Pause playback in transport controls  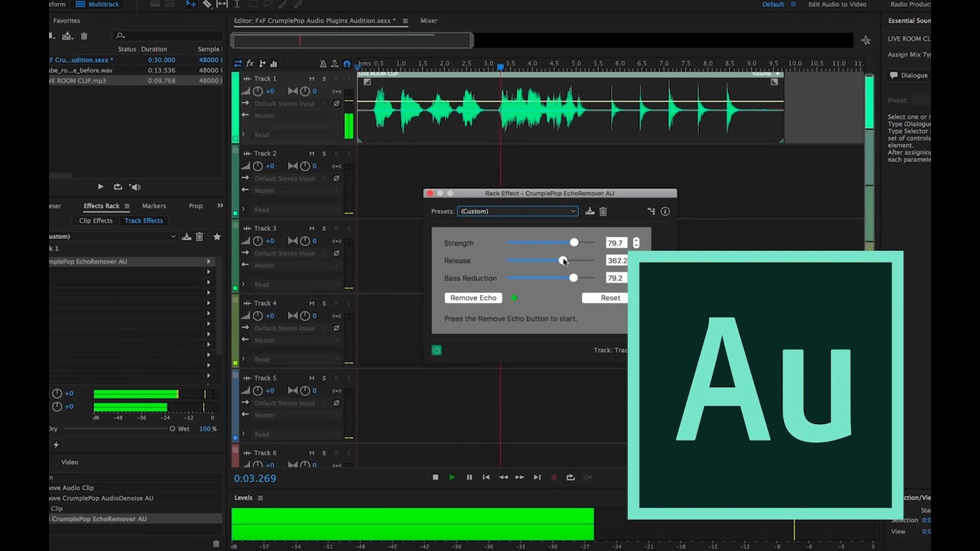(469, 478)
